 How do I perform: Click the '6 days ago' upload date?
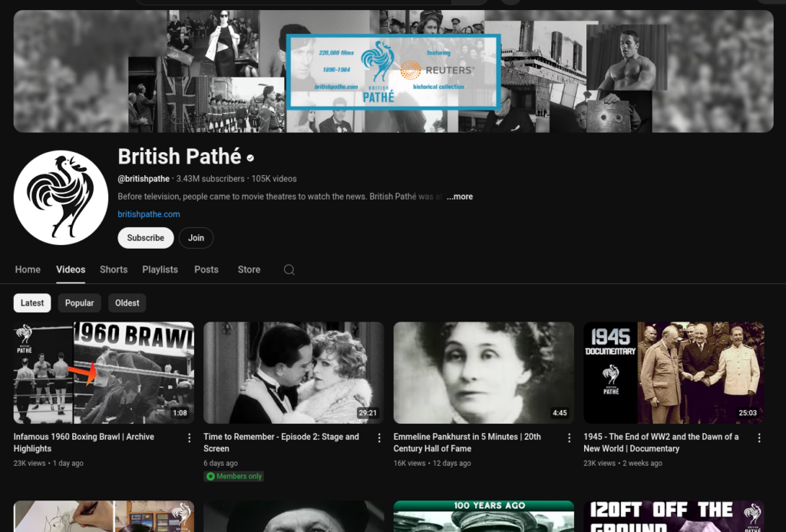[220, 464]
